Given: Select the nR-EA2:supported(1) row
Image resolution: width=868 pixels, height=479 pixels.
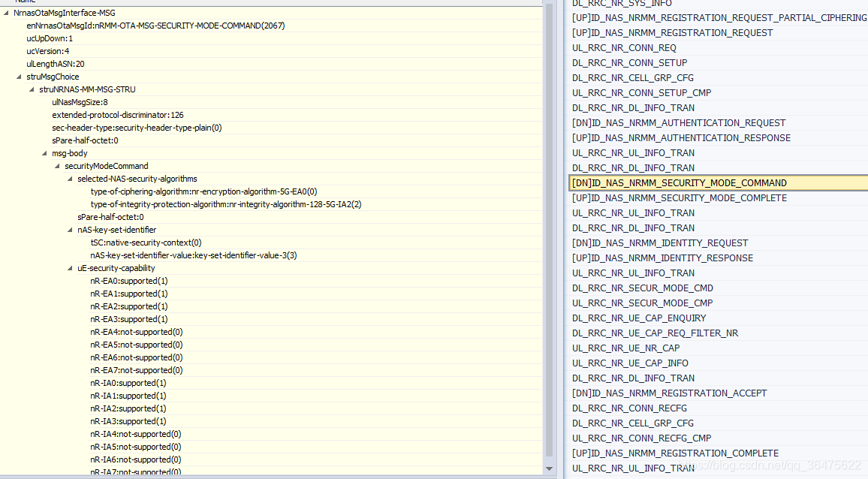Looking at the screenshot, I should [129, 306].
